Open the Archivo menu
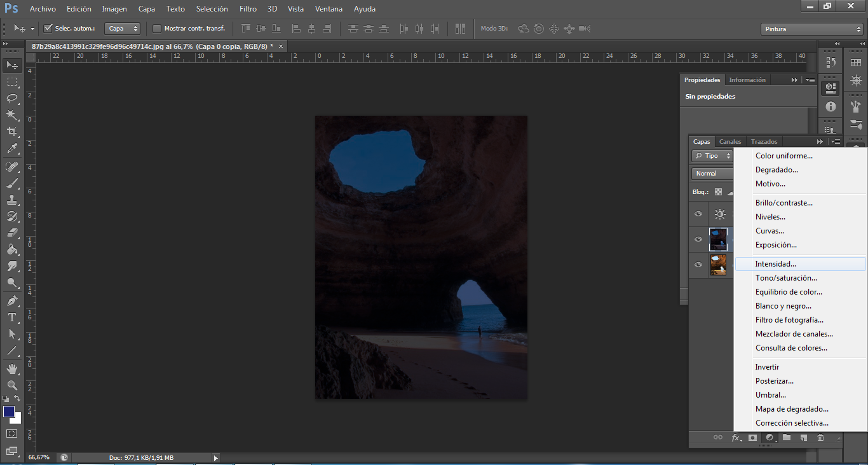868x465 pixels. click(x=43, y=9)
